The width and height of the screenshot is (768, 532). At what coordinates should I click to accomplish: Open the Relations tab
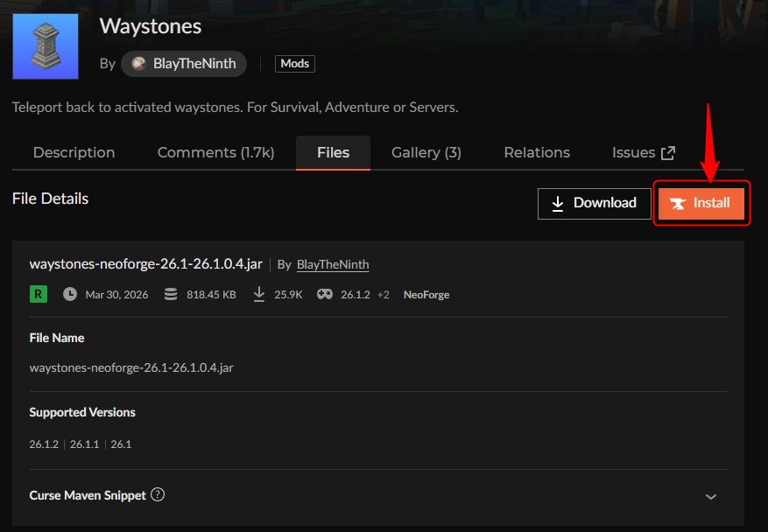536,152
